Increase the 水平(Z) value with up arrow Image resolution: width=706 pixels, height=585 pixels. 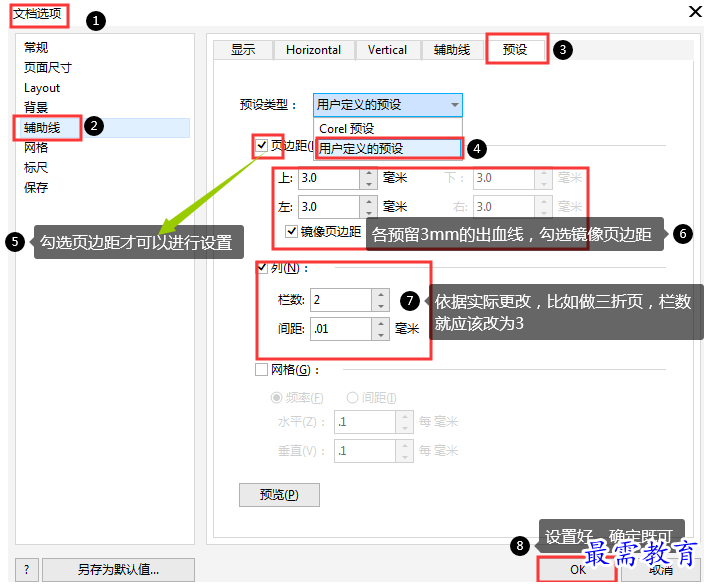pos(405,417)
